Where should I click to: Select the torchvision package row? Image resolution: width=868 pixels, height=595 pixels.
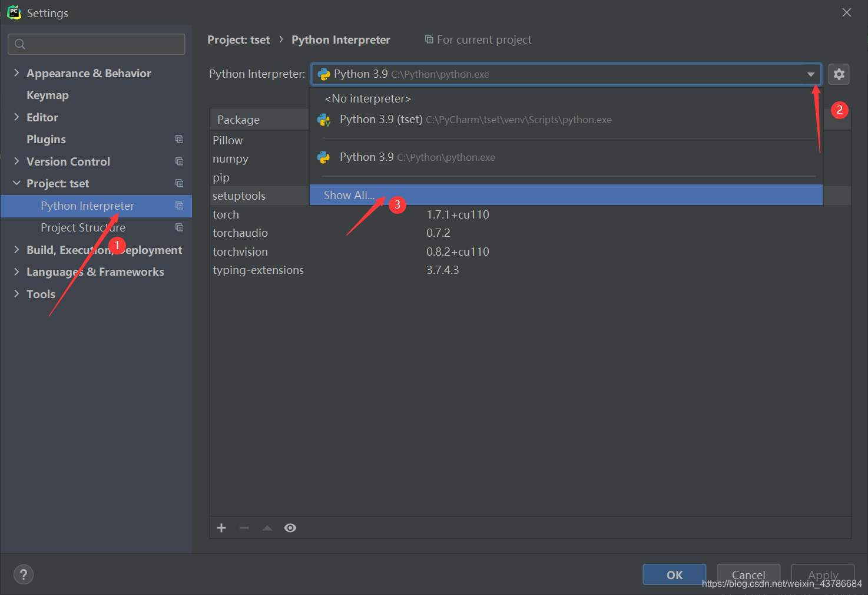pyautogui.click(x=530, y=252)
